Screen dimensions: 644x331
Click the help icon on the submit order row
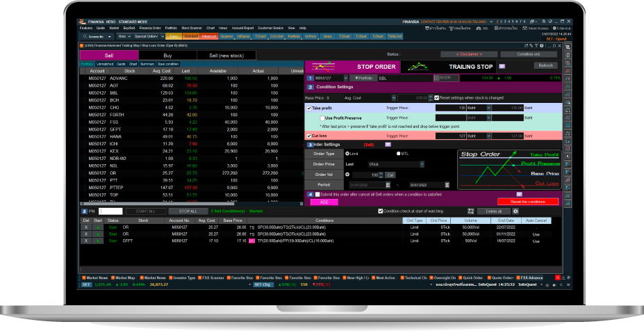click(519, 194)
